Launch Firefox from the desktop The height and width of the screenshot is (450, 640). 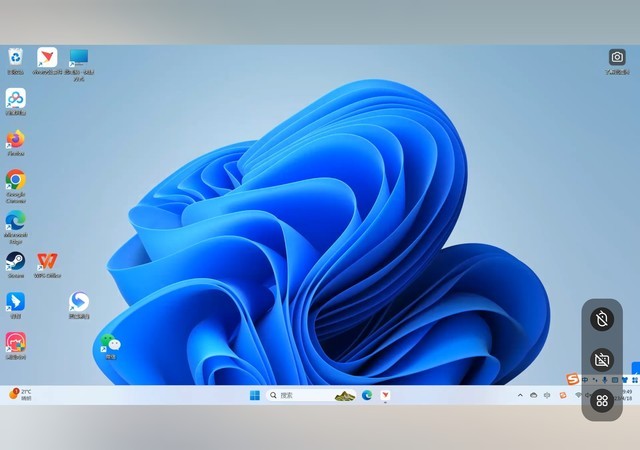point(16,143)
